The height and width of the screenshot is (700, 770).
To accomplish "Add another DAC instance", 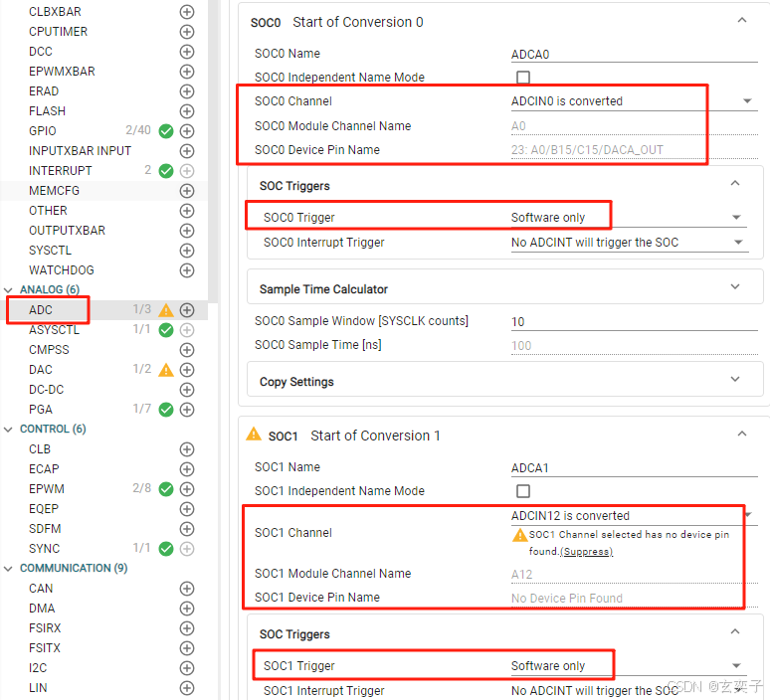I will click(187, 370).
